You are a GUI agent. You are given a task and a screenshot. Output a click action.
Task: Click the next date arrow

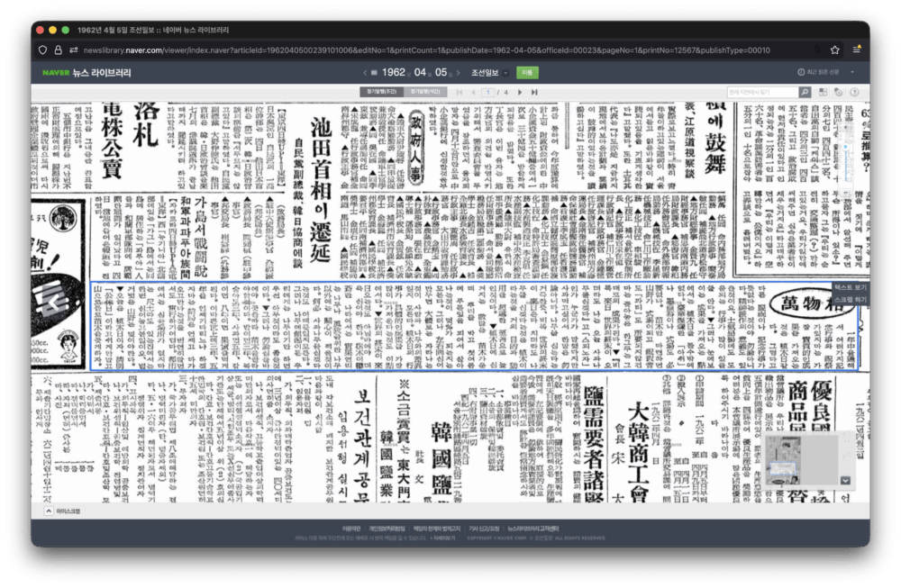458,72
